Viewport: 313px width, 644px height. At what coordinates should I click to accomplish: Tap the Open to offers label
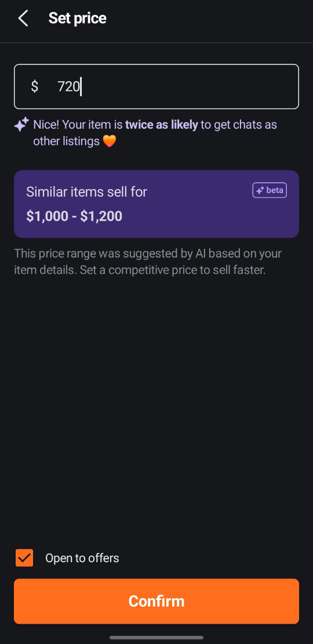pos(82,558)
